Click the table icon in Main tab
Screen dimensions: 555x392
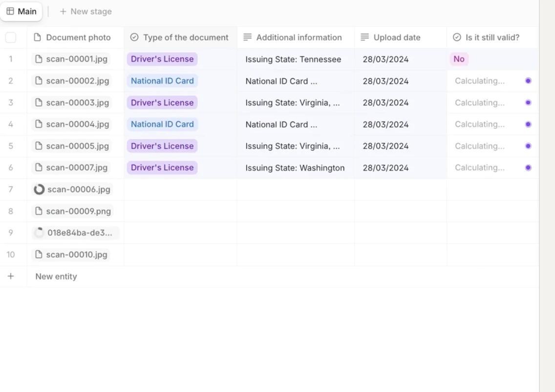tap(10, 11)
